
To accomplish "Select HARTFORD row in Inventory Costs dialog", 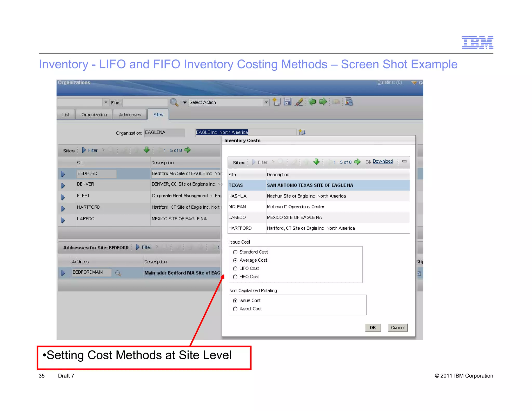I will point(319,228).
